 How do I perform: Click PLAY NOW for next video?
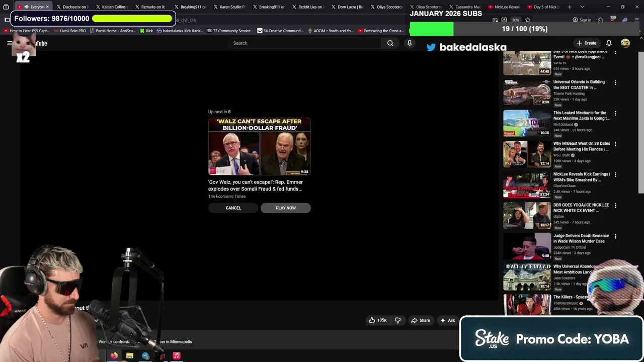285,208
